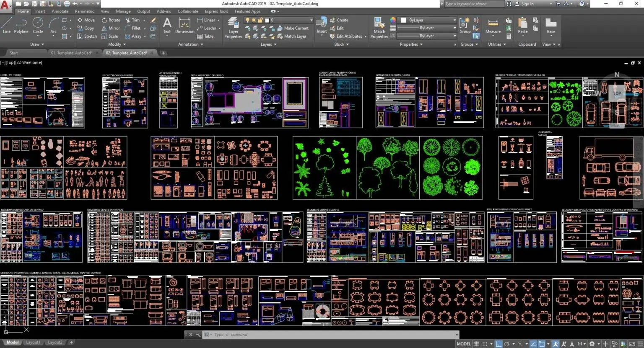Toggle layer 0 on/off light bulb
This screenshot has height=348, width=644.
coord(247,20)
